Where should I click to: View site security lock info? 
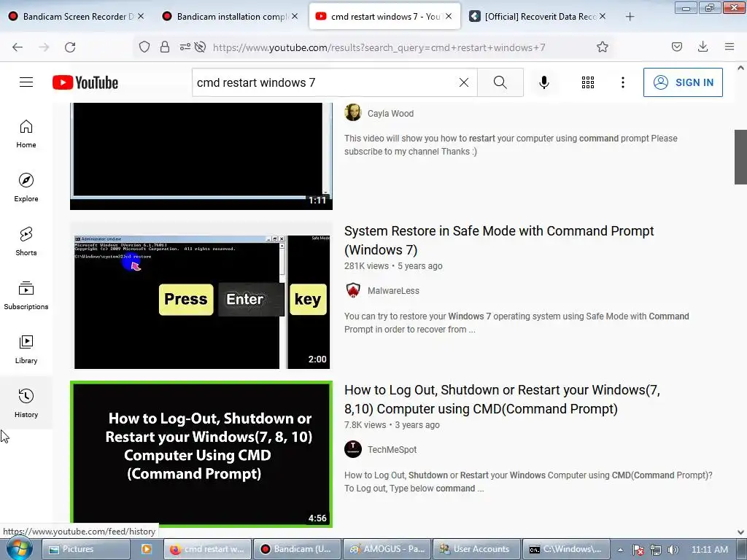click(165, 47)
